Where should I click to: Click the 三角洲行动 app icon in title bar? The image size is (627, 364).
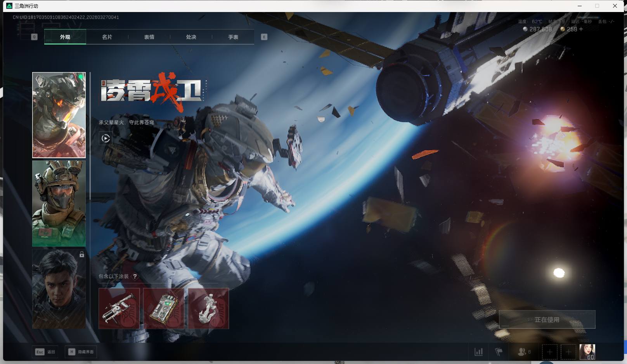pyautogui.click(x=9, y=6)
